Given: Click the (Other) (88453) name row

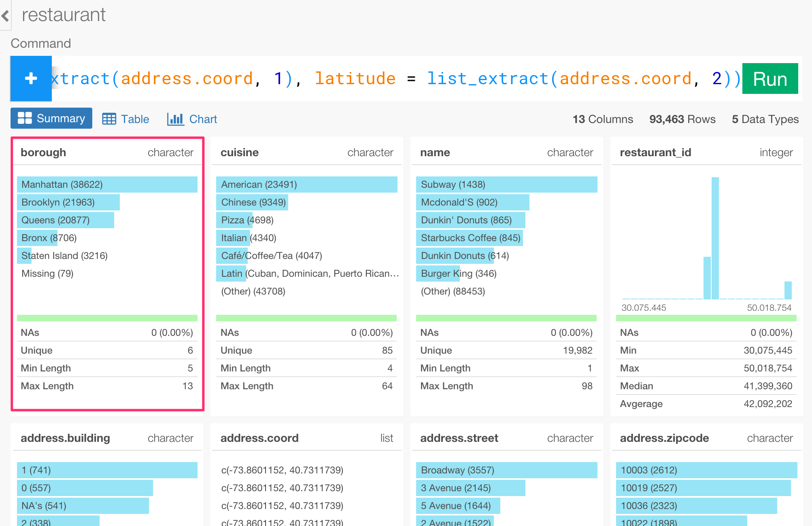Looking at the screenshot, I should 453,291.
